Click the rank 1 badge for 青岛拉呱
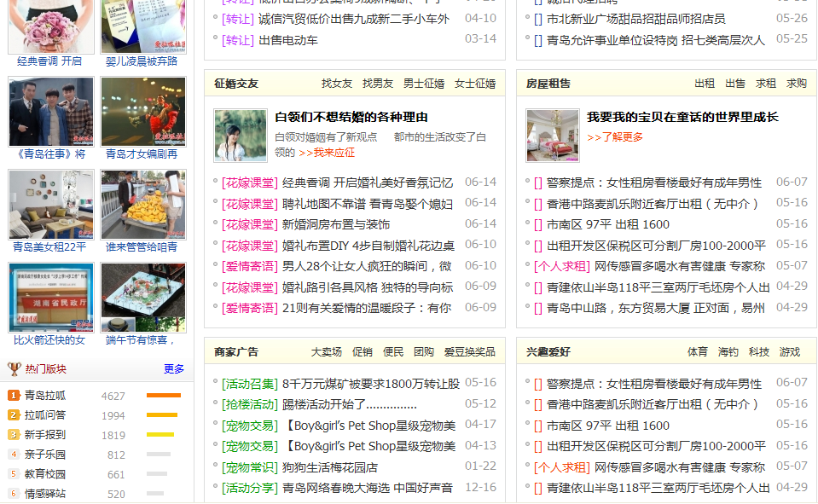Image resolution: width=818 pixels, height=504 pixels. coord(15,396)
